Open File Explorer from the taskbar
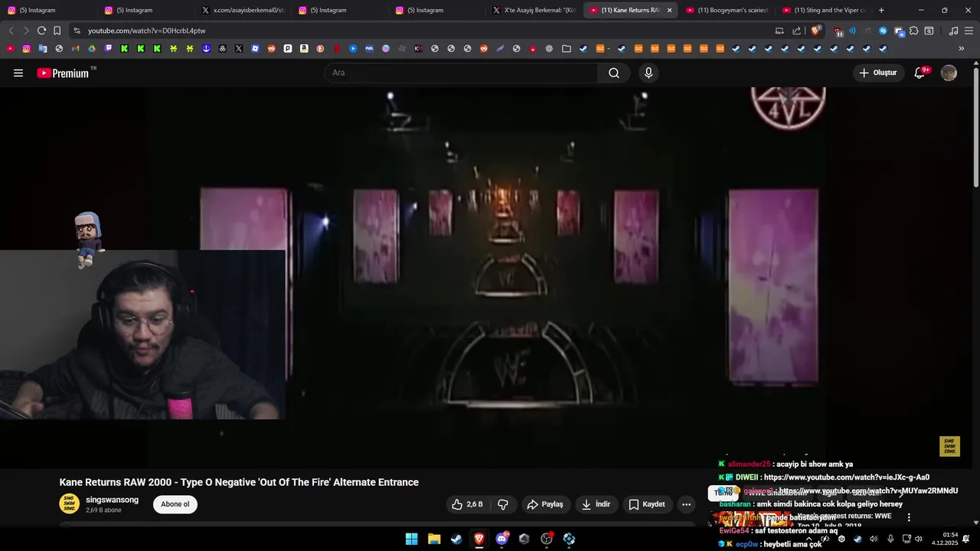 click(434, 539)
